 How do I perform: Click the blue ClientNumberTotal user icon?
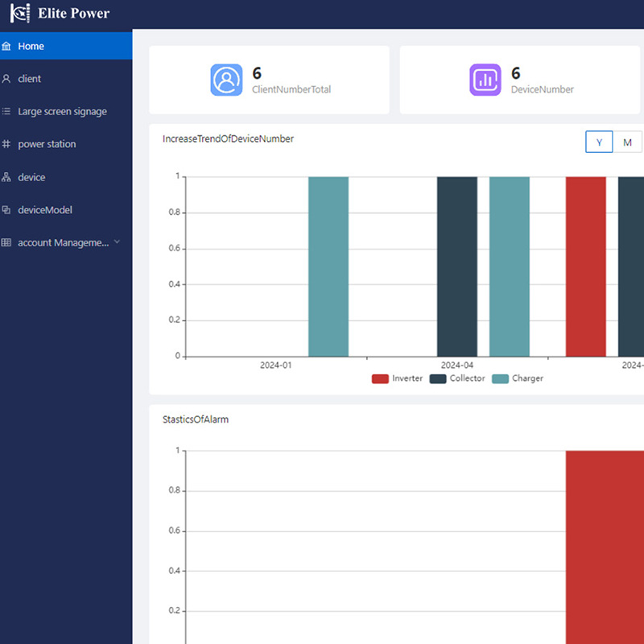(226, 80)
